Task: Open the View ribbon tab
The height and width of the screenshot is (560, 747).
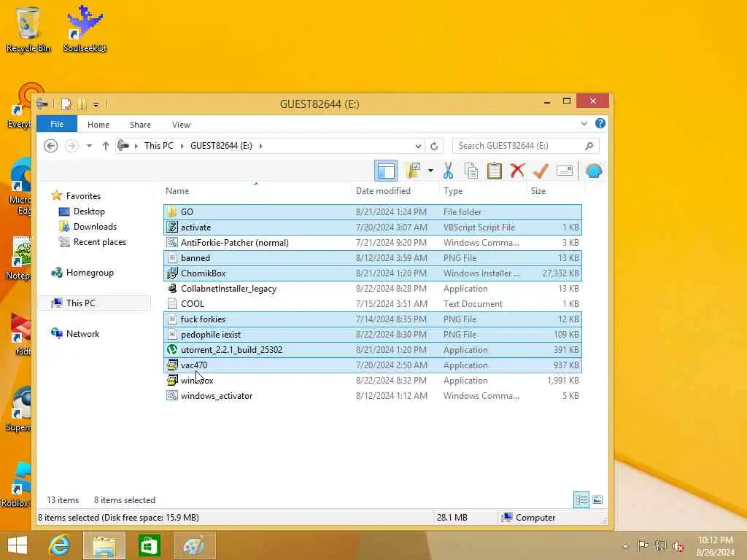Action: (x=181, y=124)
